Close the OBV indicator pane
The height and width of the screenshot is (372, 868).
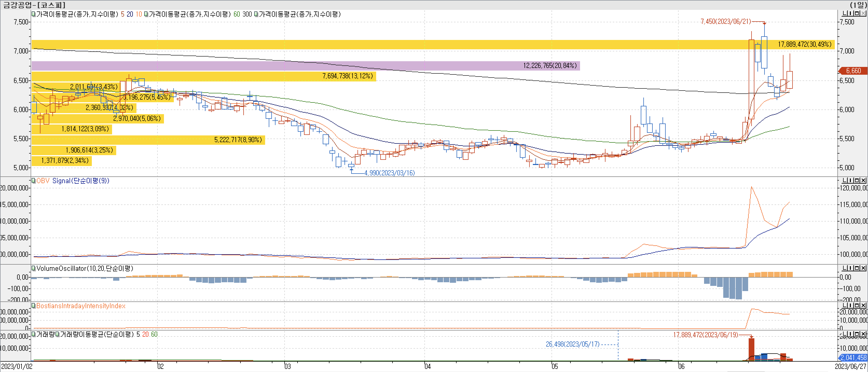[x=863, y=181]
